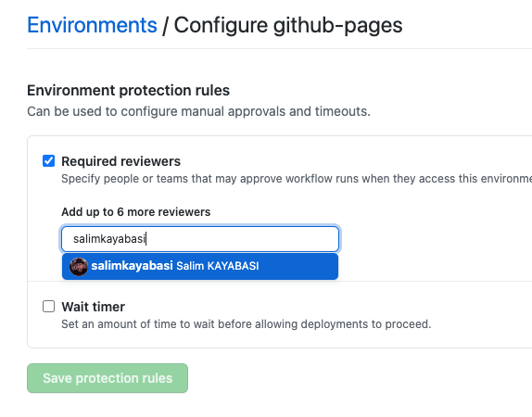Click the Required reviewers label text
The height and width of the screenshot is (417, 532).
point(120,161)
